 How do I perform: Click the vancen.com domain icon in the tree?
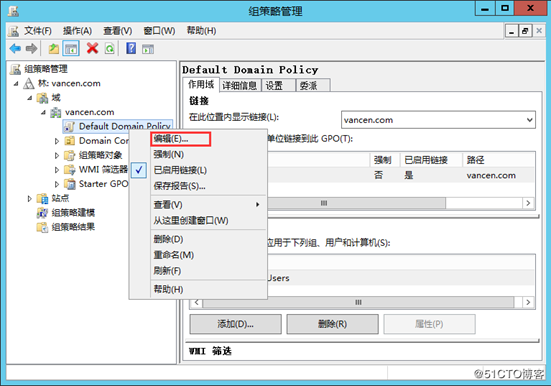56,112
